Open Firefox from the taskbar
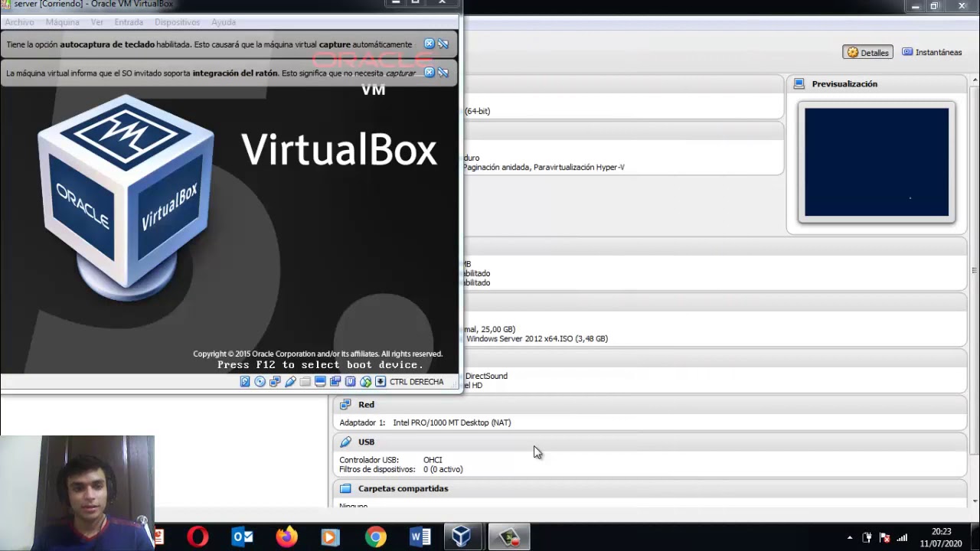Image resolution: width=980 pixels, height=551 pixels. click(x=286, y=536)
